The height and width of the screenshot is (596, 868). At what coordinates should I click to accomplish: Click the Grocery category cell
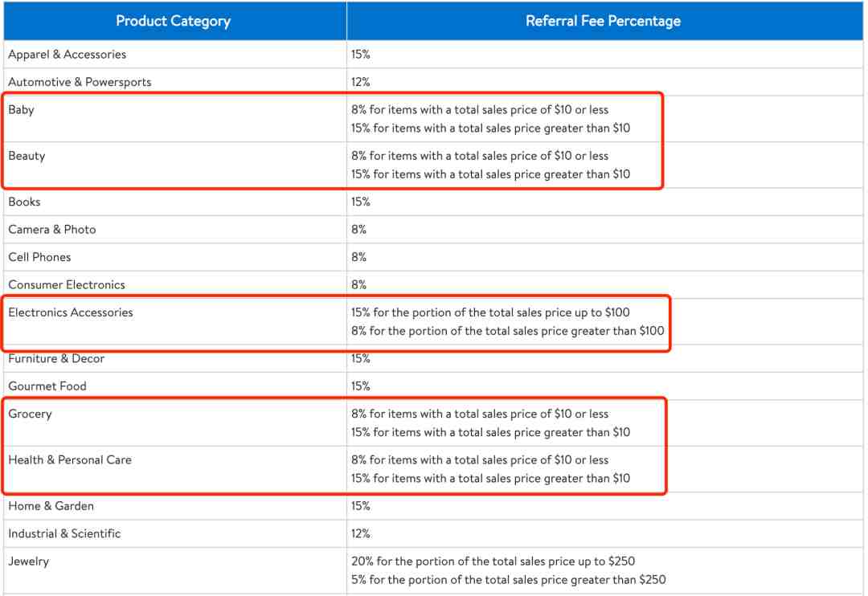coord(30,414)
